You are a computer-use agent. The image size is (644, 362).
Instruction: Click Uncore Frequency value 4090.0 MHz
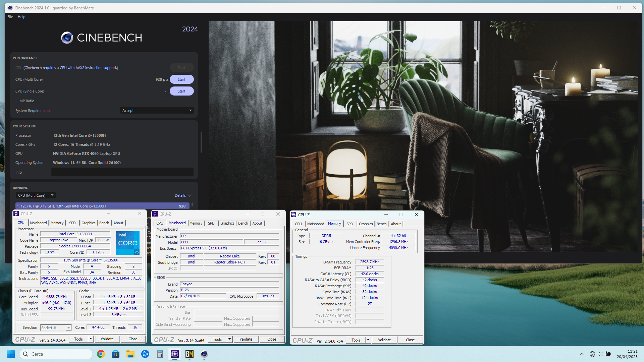point(398,248)
